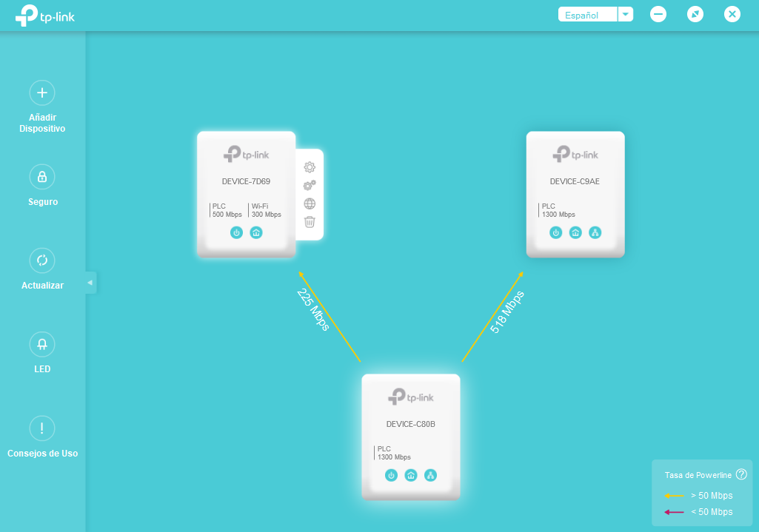Click the Consejos de Uso label
Image resolution: width=759 pixels, height=532 pixels.
[x=43, y=453]
